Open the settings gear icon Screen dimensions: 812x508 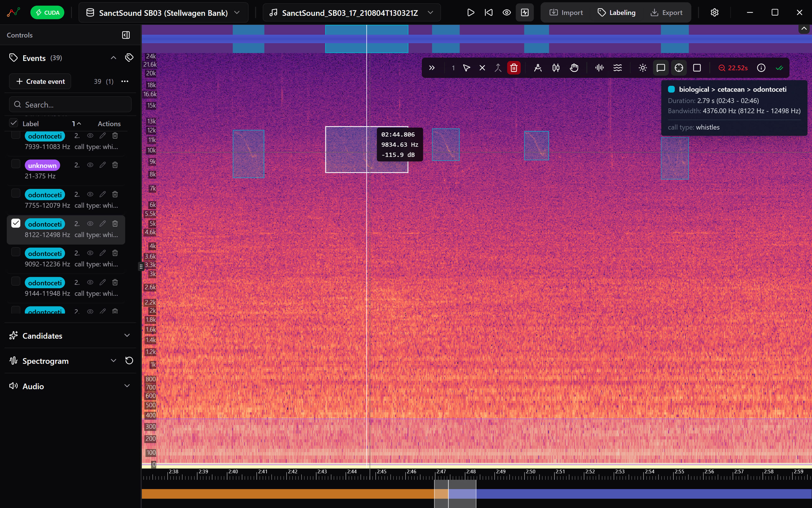pyautogui.click(x=714, y=12)
